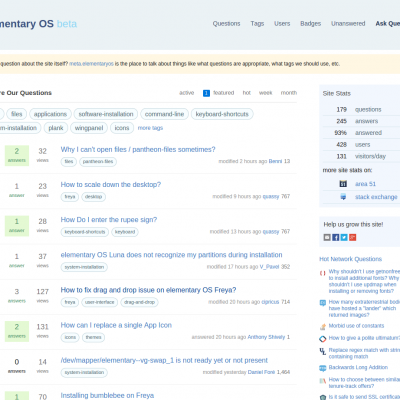The height and width of the screenshot is (400, 400).
Task: Click the email share icon
Action: coord(327,237)
